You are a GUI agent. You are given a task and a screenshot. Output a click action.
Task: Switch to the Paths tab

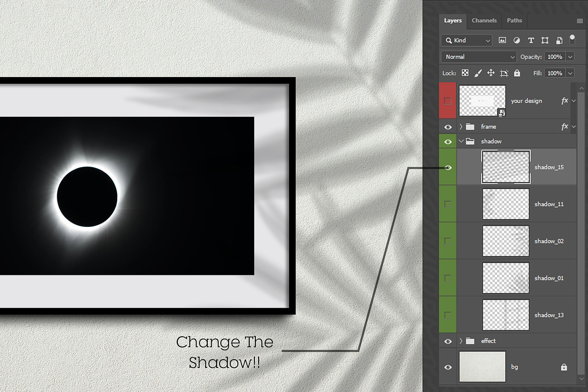(514, 21)
